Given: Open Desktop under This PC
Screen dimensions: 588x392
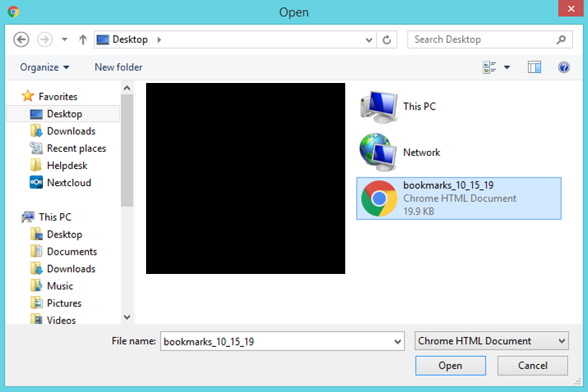Looking at the screenshot, I should (64, 235).
